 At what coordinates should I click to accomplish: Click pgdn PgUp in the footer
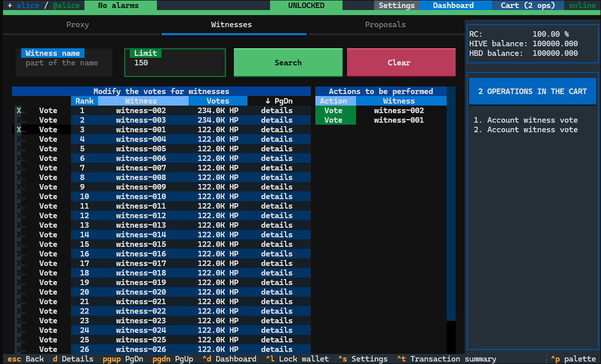173,359
